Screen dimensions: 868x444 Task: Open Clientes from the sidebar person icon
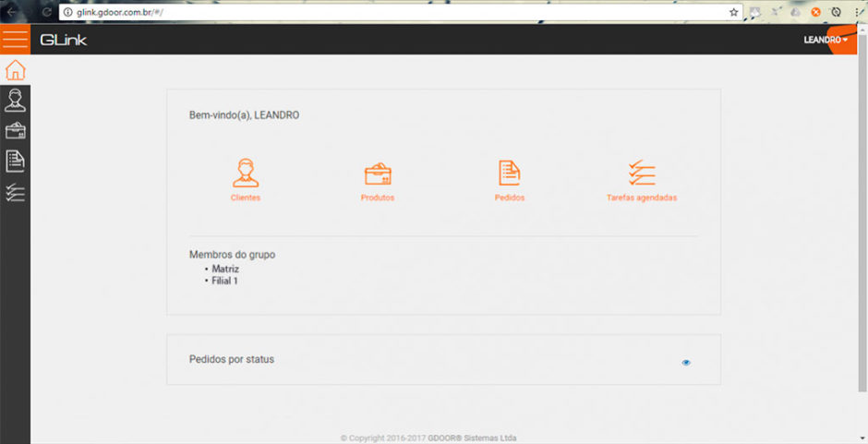coord(15,100)
